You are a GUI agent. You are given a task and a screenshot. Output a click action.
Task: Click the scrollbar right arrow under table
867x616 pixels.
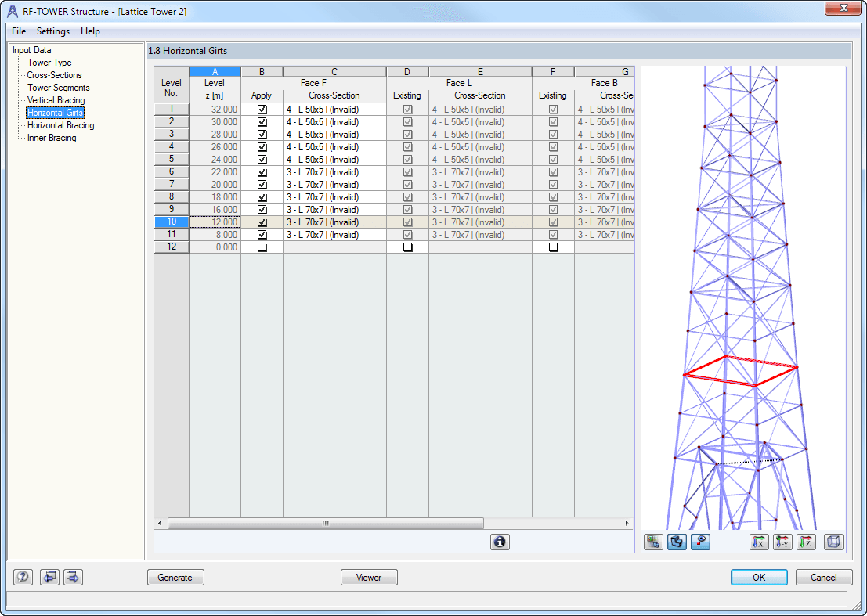click(627, 523)
